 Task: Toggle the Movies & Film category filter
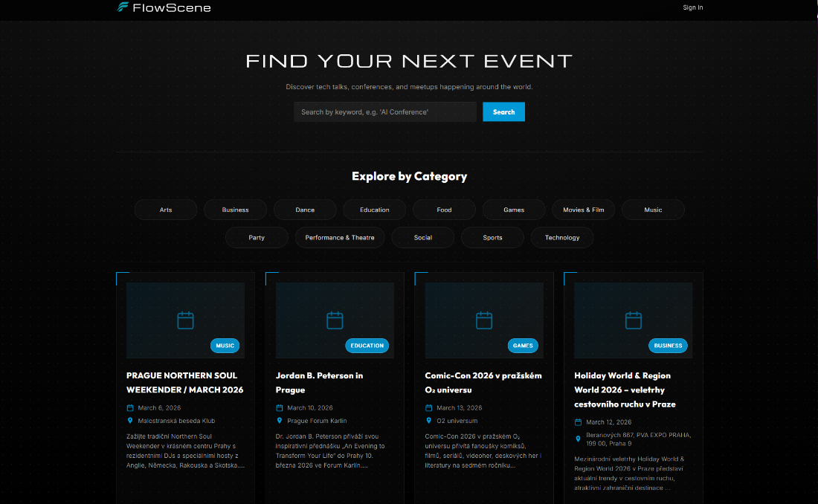point(583,210)
